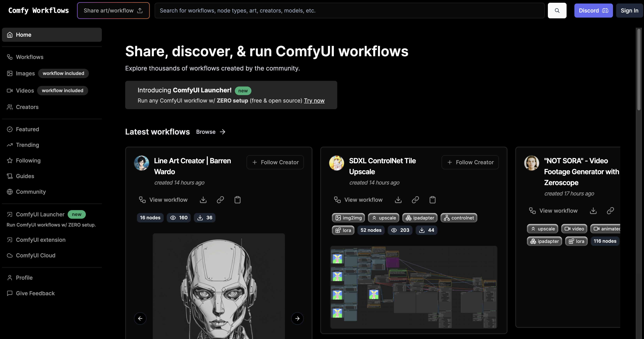The image size is (644, 339).
Task: Click "16 nodes" badge on Line Art card
Action: coord(150,218)
